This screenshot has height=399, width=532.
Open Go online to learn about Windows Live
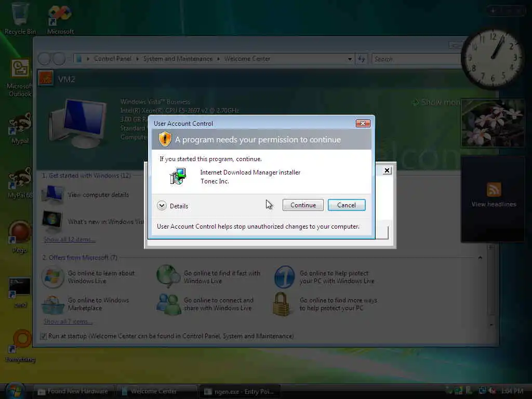click(x=88, y=277)
